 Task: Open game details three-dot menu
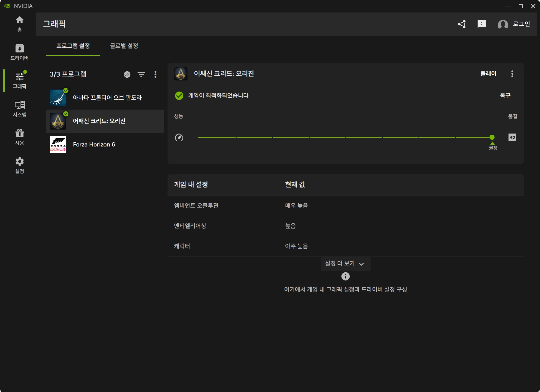point(512,74)
